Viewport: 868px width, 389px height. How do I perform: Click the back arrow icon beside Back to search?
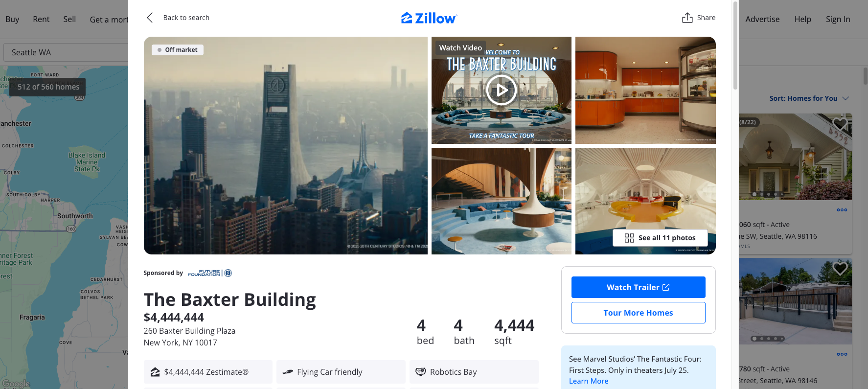tap(150, 18)
